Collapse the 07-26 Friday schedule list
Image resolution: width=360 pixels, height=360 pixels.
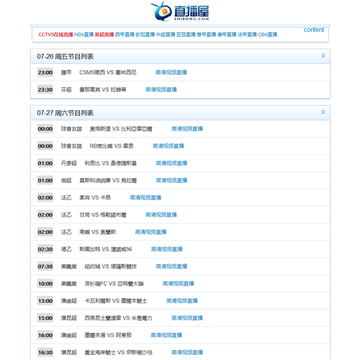tap(323, 56)
